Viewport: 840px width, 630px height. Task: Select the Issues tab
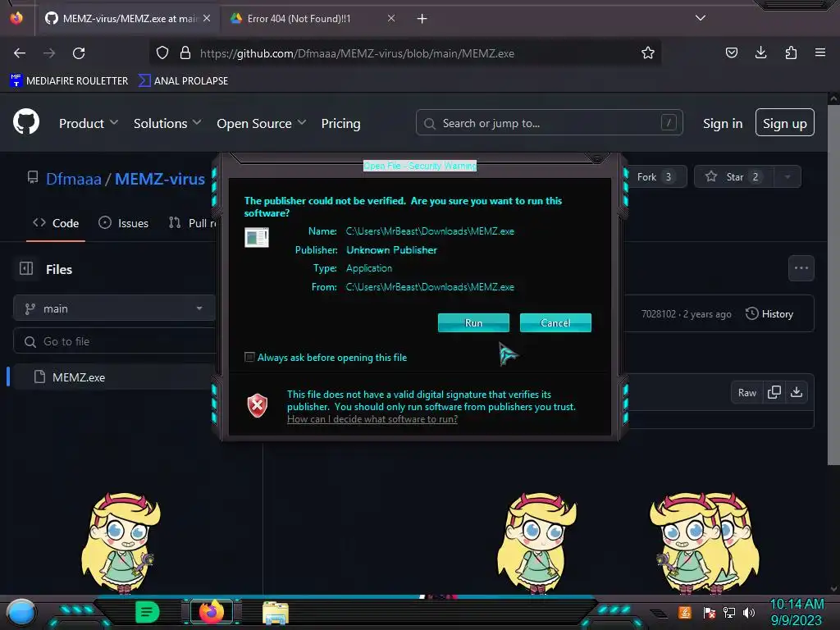coord(123,223)
